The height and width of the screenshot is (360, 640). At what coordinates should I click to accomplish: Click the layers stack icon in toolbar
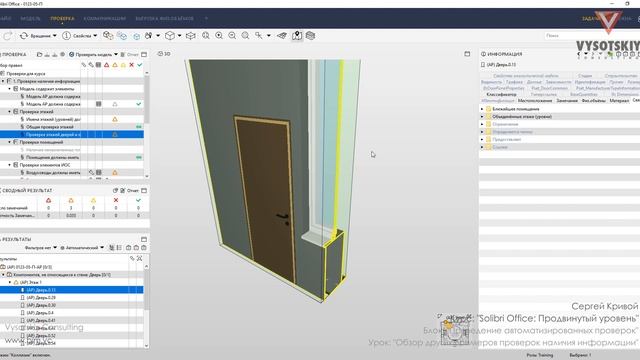(310, 36)
